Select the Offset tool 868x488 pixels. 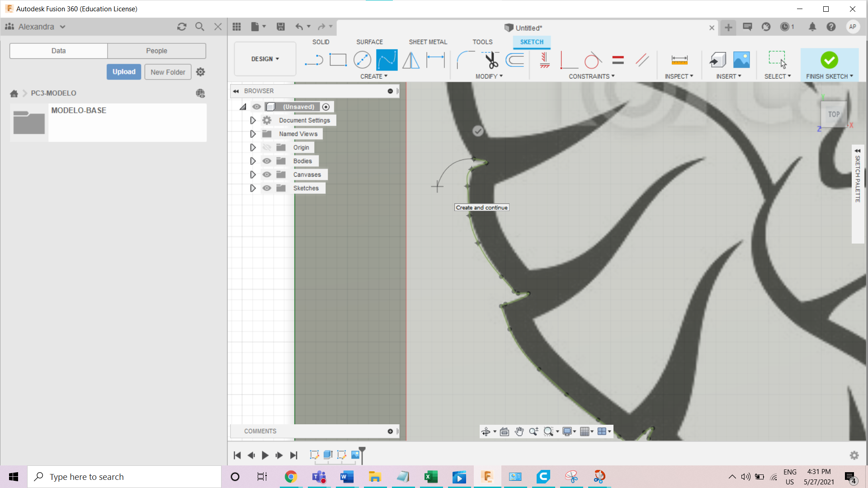pyautogui.click(x=515, y=60)
